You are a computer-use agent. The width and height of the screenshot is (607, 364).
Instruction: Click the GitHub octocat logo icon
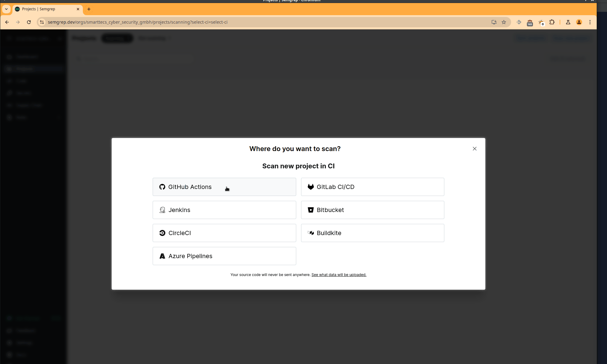click(162, 187)
